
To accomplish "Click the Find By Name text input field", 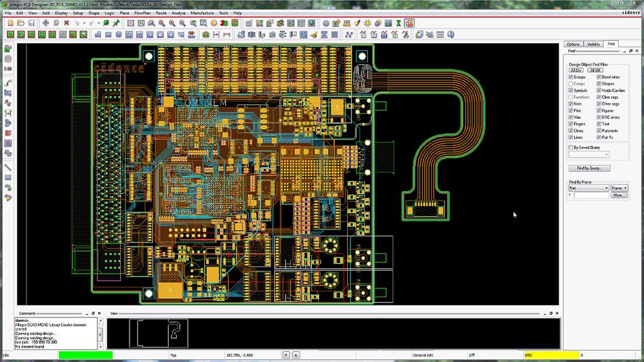I will [591, 195].
